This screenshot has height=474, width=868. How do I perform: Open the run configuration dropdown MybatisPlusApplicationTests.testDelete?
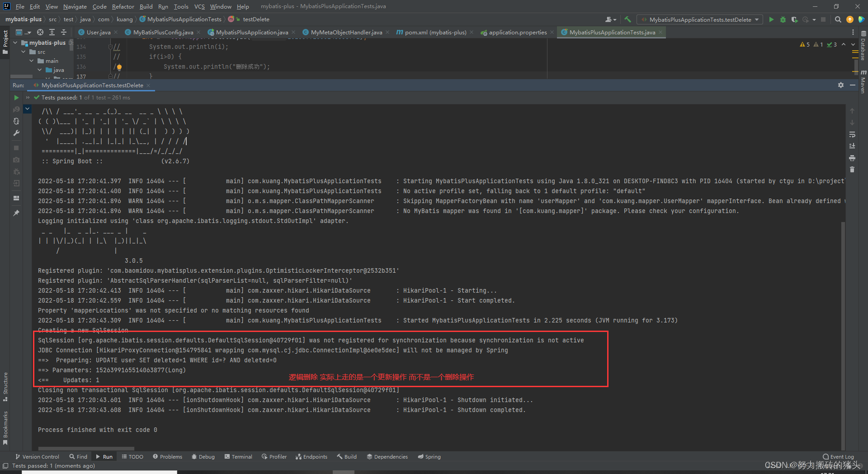(x=699, y=19)
